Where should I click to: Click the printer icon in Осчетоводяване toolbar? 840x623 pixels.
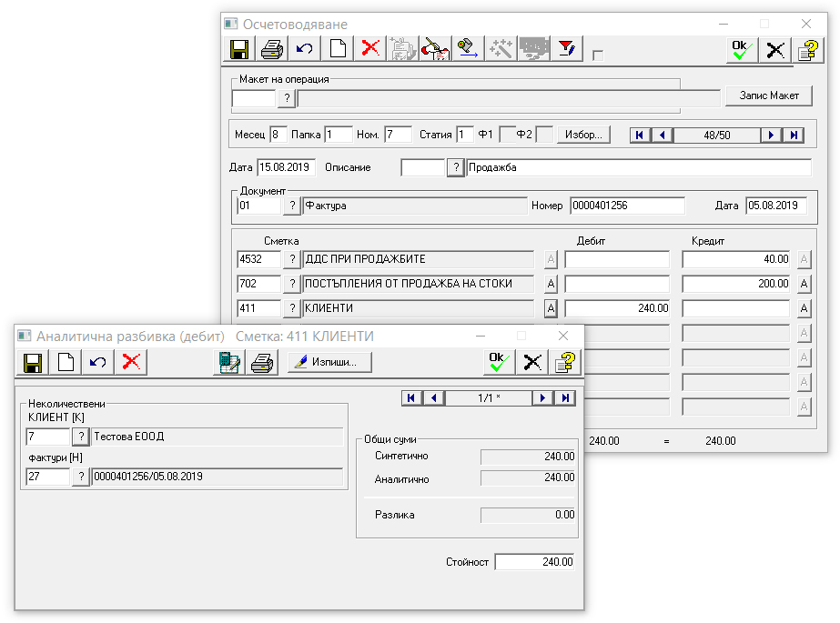[x=271, y=49]
